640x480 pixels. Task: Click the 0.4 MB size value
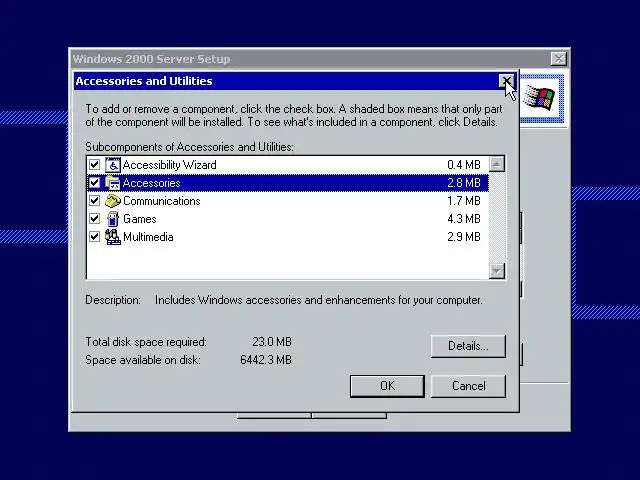[464, 165]
